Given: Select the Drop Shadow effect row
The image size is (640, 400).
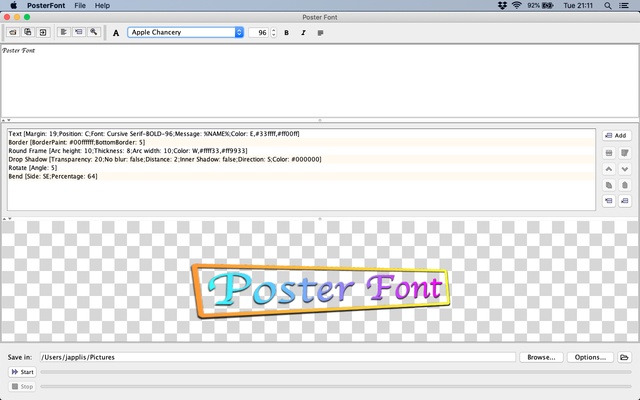Looking at the screenshot, I should click(301, 160).
